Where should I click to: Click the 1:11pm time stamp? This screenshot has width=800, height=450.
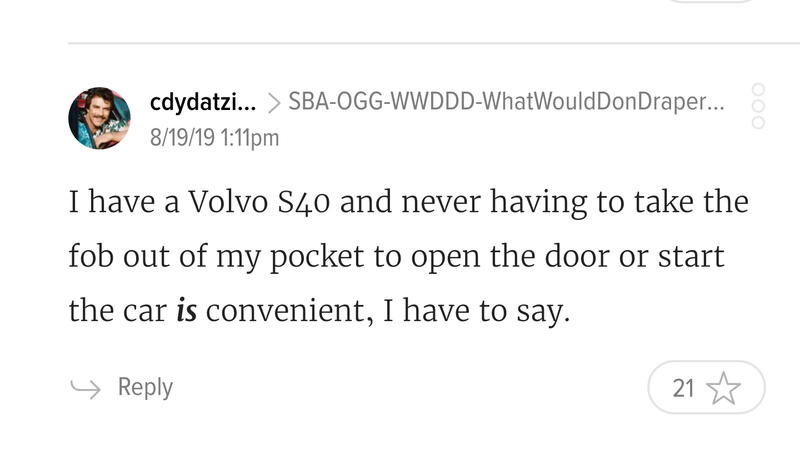(x=250, y=138)
